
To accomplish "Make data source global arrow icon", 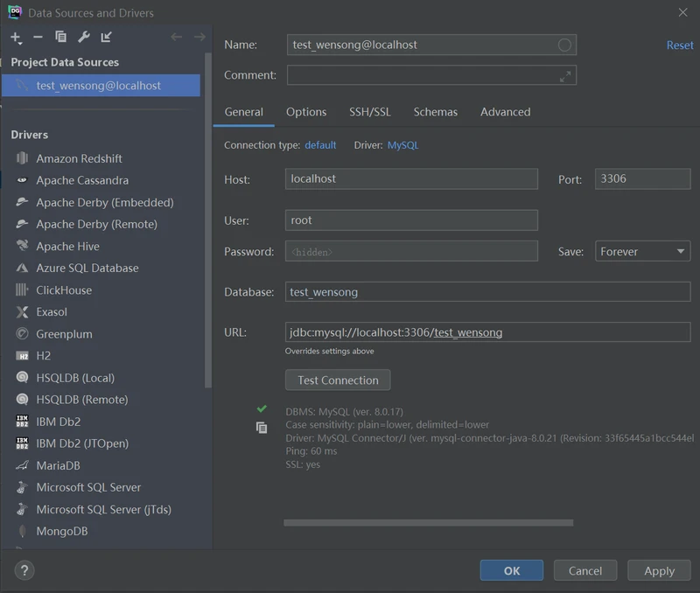I will 106,37.
